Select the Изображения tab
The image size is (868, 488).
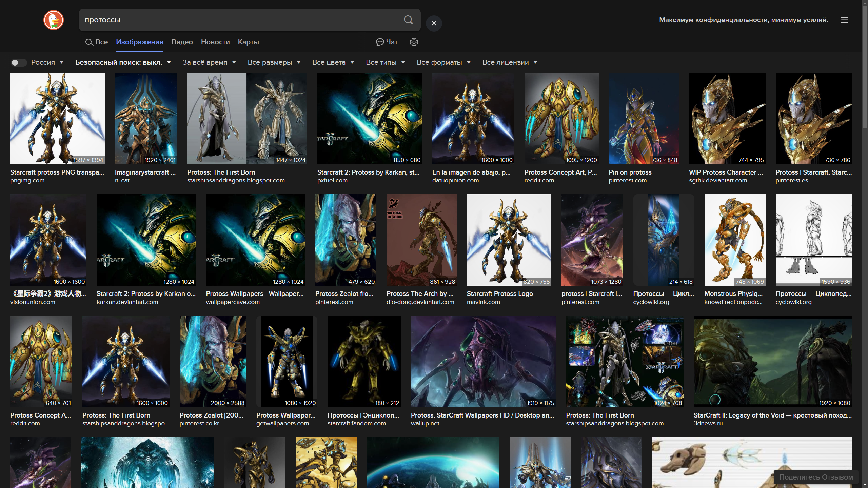(x=140, y=42)
